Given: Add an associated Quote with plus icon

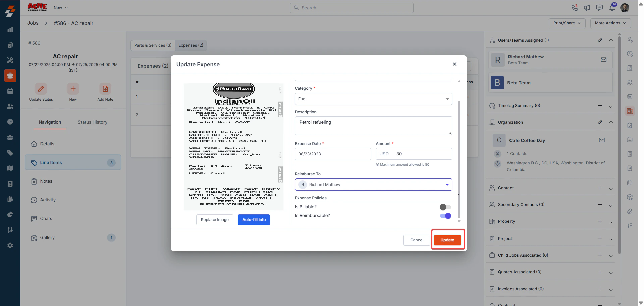Looking at the screenshot, I should point(600,272).
